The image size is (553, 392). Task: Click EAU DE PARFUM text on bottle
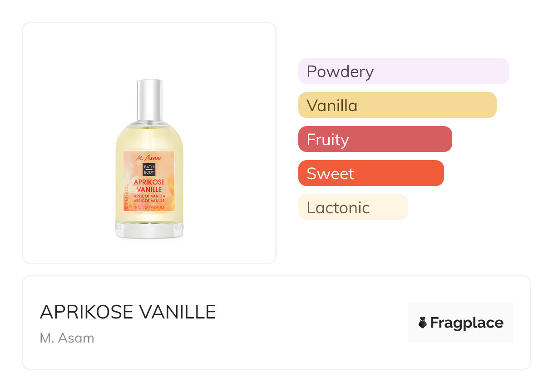(149, 207)
